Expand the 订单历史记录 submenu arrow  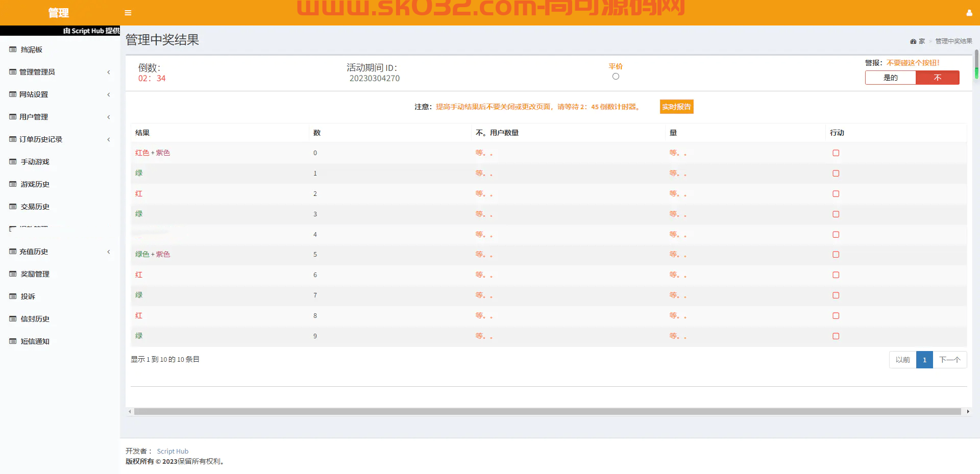tap(109, 140)
